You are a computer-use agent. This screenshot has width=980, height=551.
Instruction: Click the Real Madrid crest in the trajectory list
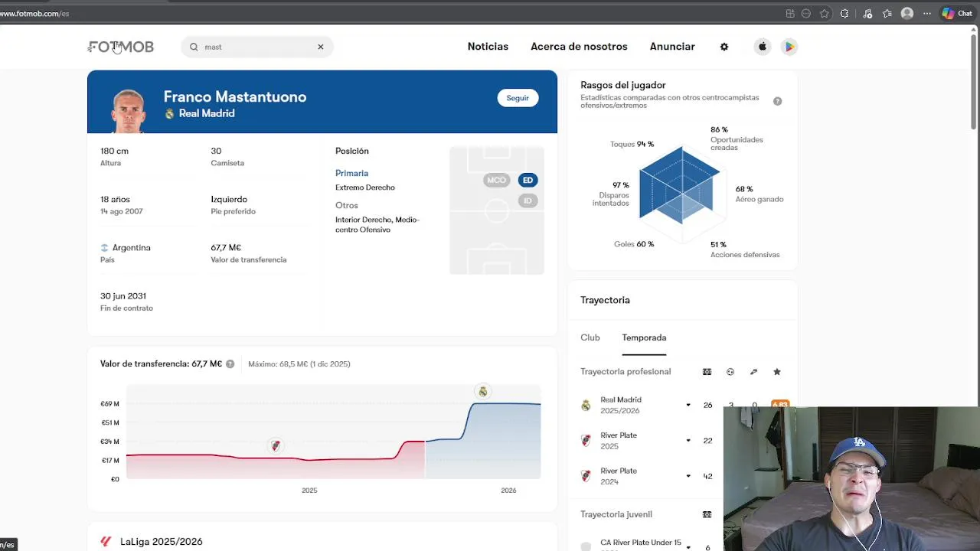pyautogui.click(x=586, y=406)
